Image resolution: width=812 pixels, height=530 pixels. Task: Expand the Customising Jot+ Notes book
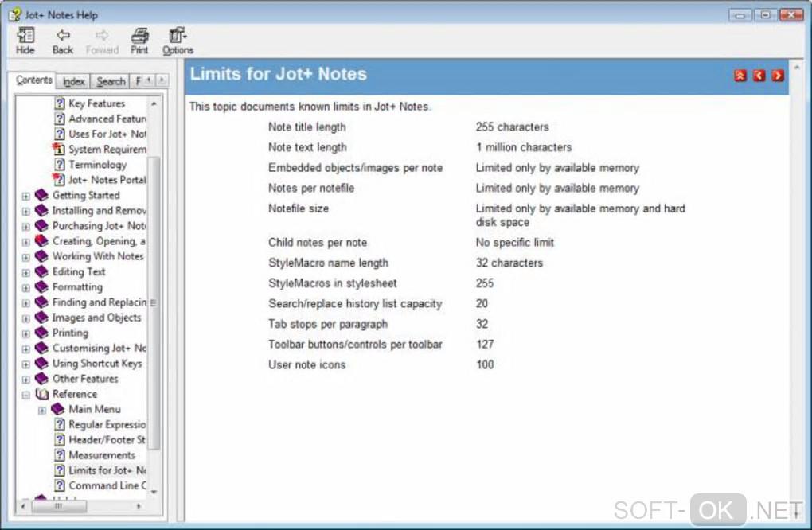26,349
